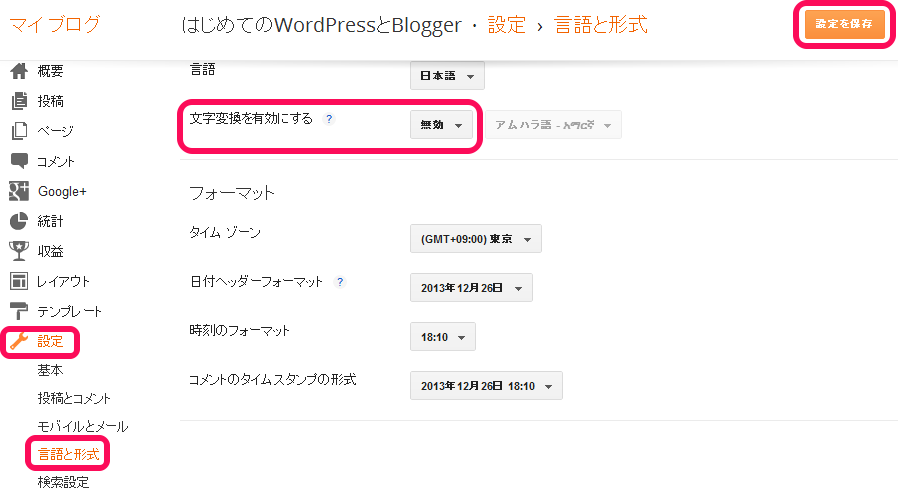
Task: Click 設定 in the breadcrumb
Action: 507,25
